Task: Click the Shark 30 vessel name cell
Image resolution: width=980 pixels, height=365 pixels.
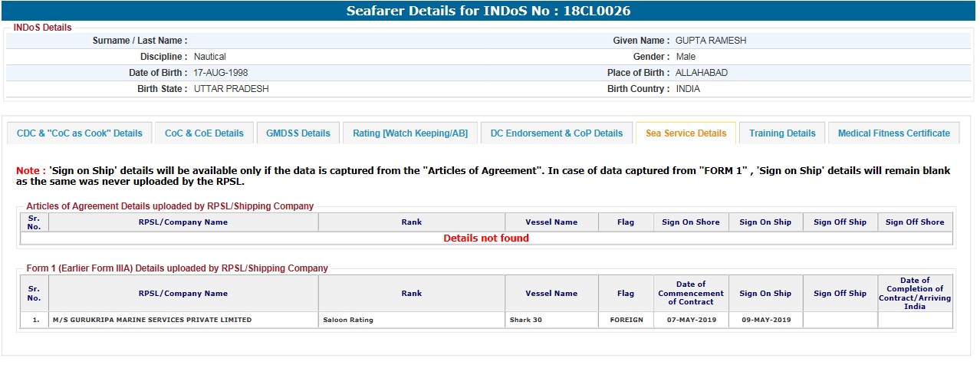Action: [x=526, y=320]
